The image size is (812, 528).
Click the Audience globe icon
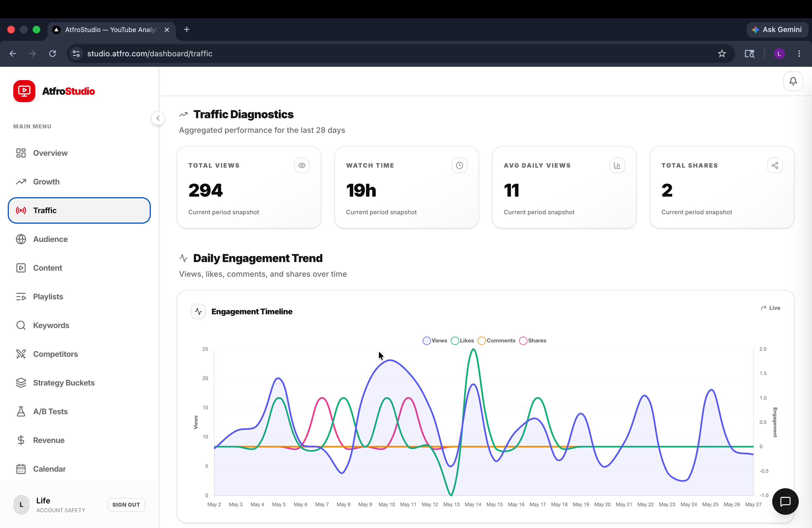pos(21,239)
